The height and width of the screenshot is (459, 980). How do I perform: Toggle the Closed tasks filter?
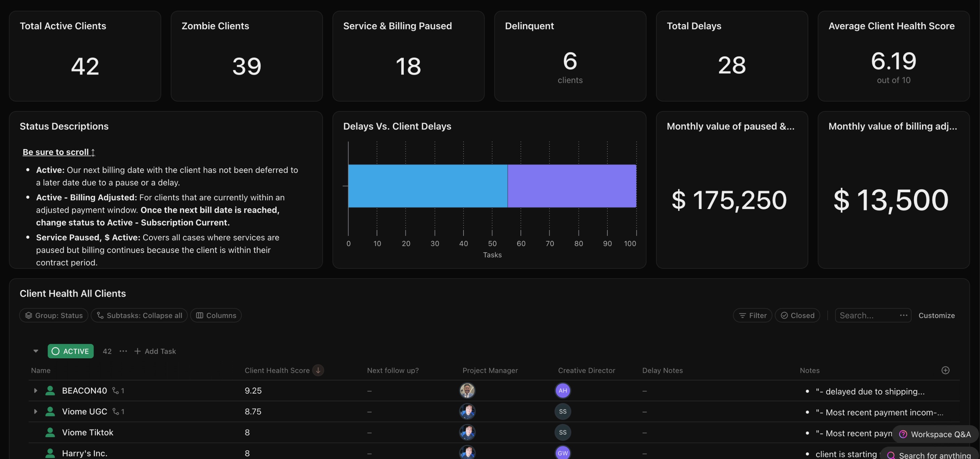tap(798, 315)
